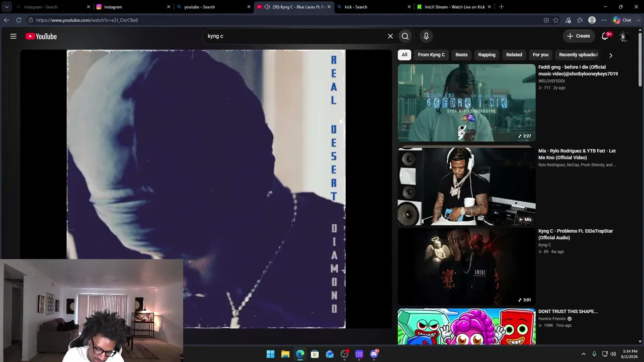Show hidden system tray icons
The width and height of the screenshot is (644, 362).
[584, 354]
